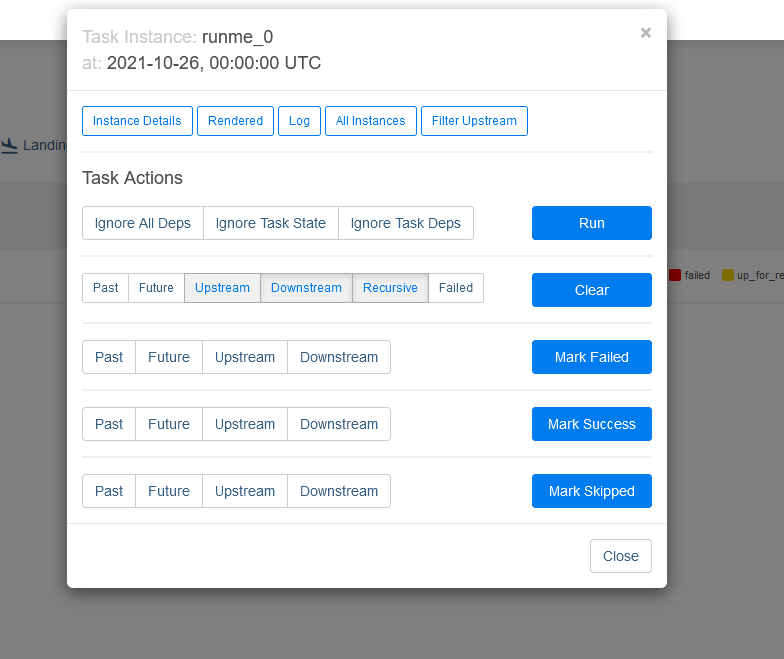The width and height of the screenshot is (784, 659).
Task: Click the failed red legend swatch
Action: pos(674,275)
